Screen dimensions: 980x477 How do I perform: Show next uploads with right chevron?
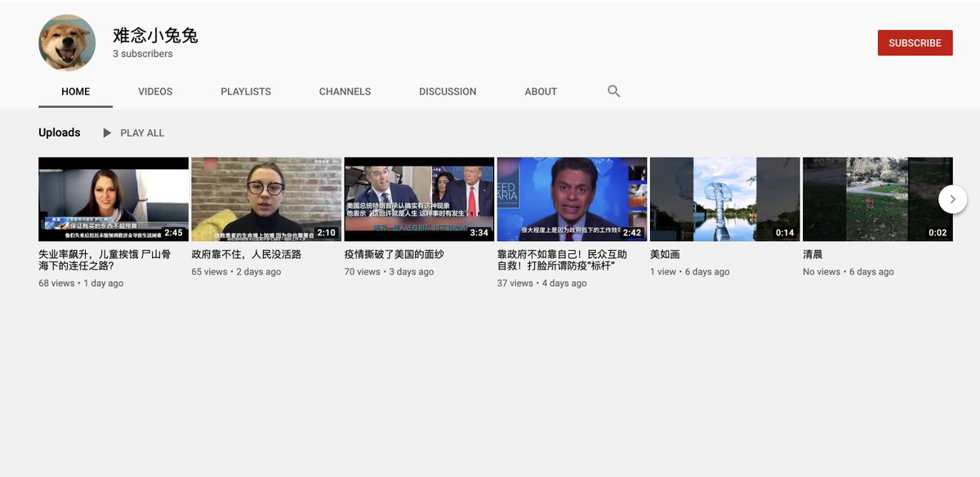click(x=952, y=199)
